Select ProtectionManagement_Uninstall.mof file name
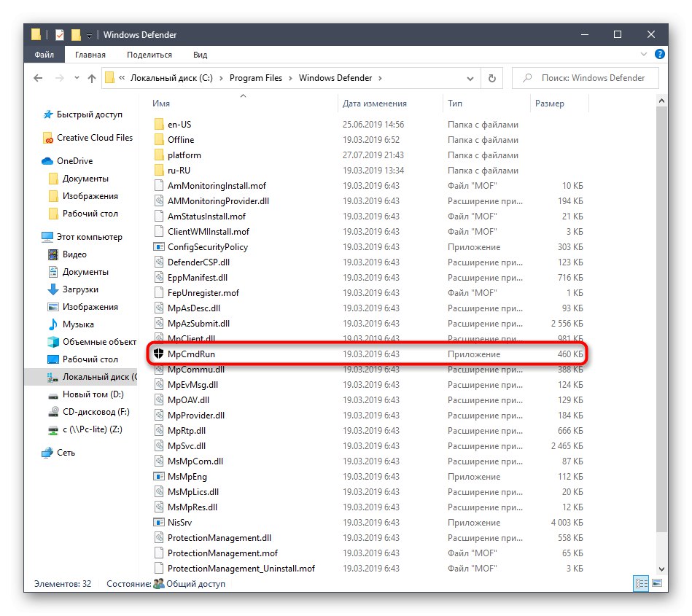 coord(241,569)
